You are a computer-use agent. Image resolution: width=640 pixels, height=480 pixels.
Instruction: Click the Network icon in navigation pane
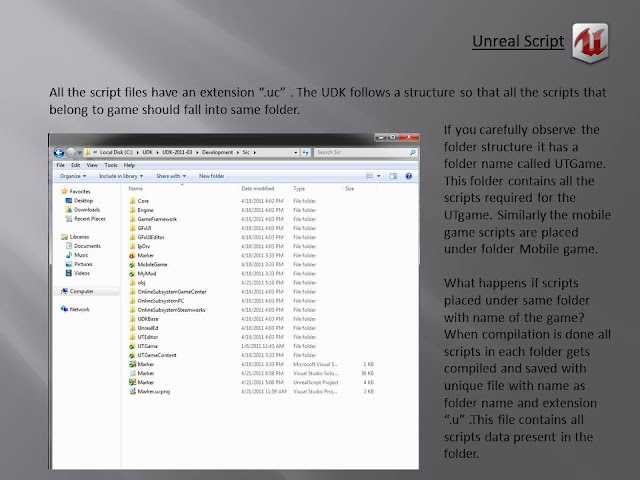[x=64, y=309]
